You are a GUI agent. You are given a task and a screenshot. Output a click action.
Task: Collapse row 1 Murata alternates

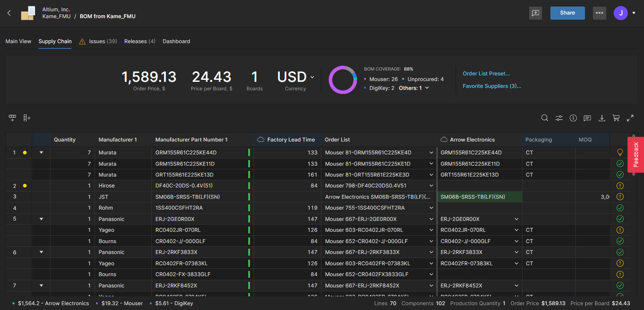pyautogui.click(x=41, y=152)
